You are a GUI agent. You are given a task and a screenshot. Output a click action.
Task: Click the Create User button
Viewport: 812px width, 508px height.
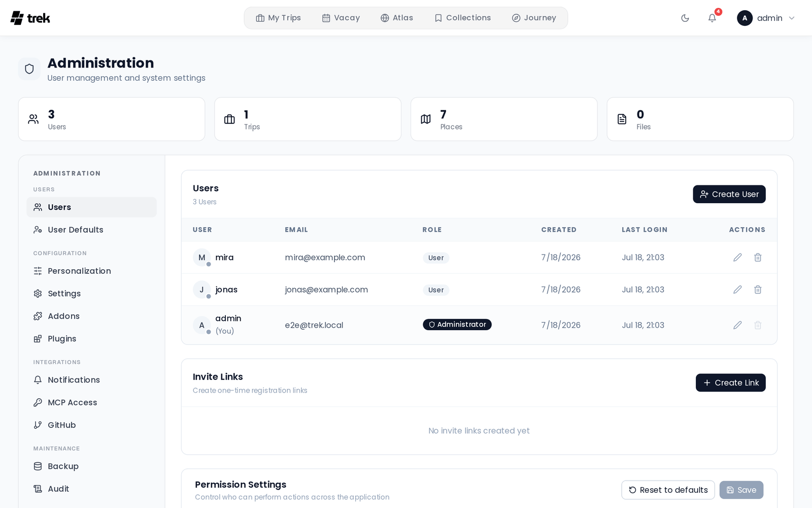click(729, 194)
